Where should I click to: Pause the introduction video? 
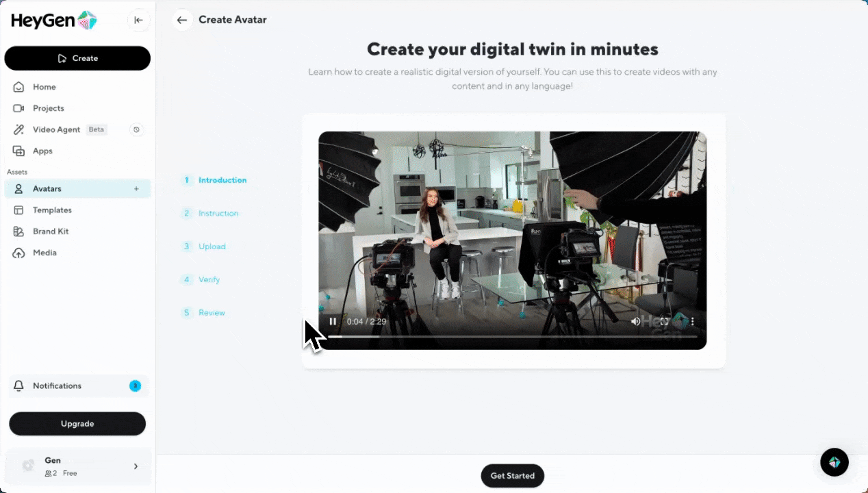333,321
